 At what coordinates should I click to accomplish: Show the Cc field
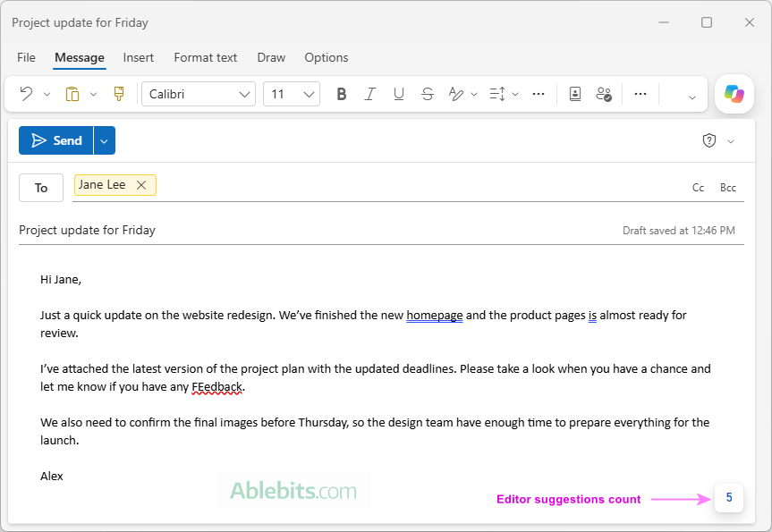[698, 188]
